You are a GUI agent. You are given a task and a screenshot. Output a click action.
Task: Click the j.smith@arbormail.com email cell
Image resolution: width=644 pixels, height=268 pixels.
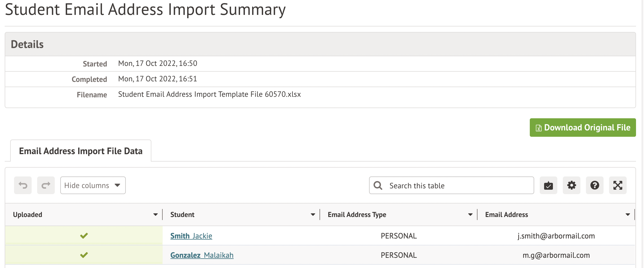click(x=556, y=236)
